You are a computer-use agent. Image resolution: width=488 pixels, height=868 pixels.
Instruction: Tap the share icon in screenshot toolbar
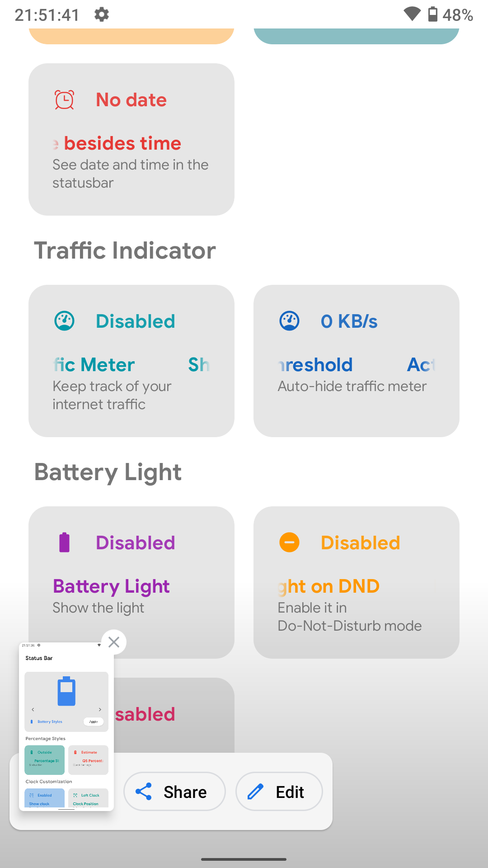click(144, 792)
